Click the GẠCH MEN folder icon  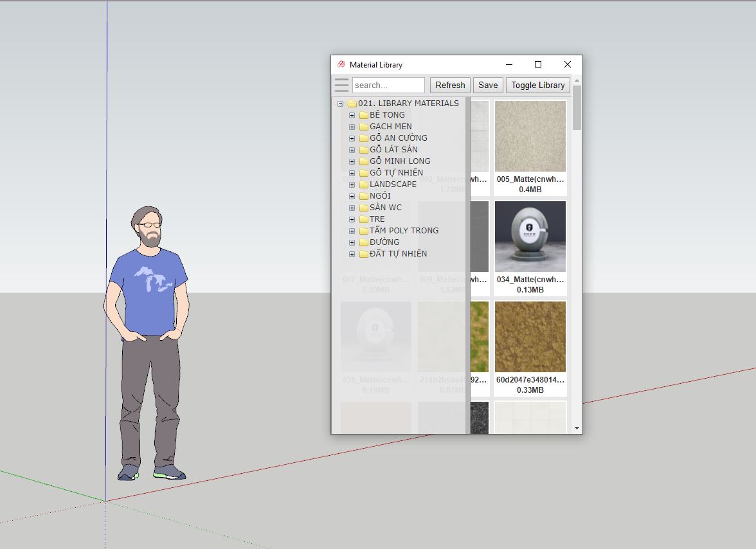(x=363, y=126)
